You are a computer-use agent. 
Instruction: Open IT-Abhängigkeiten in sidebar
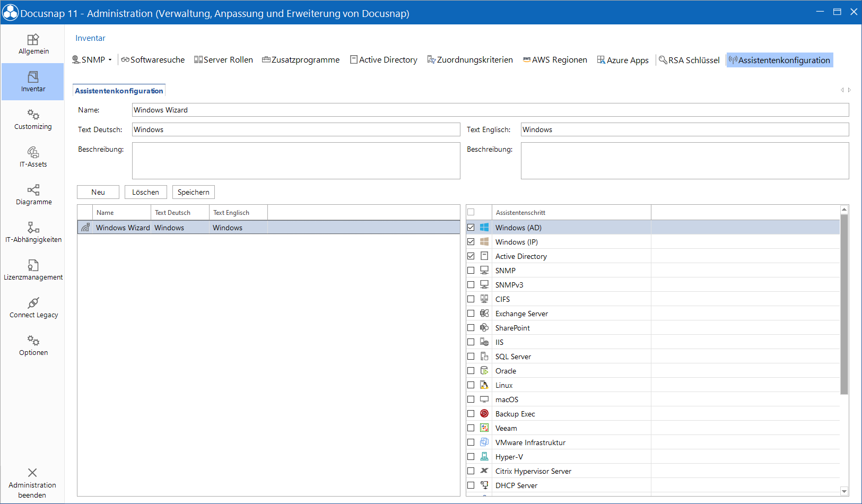[33, 232]
